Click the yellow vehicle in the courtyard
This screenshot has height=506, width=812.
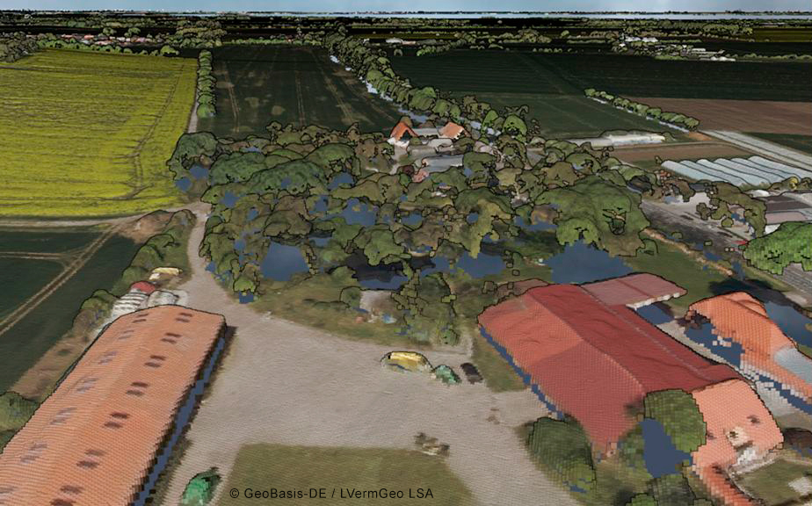coord(406,360)
